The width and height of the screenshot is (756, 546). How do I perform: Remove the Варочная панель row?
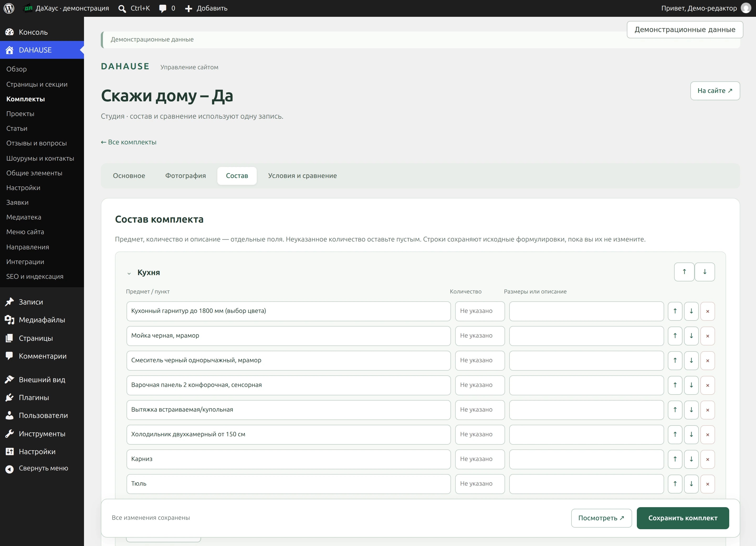708,385
